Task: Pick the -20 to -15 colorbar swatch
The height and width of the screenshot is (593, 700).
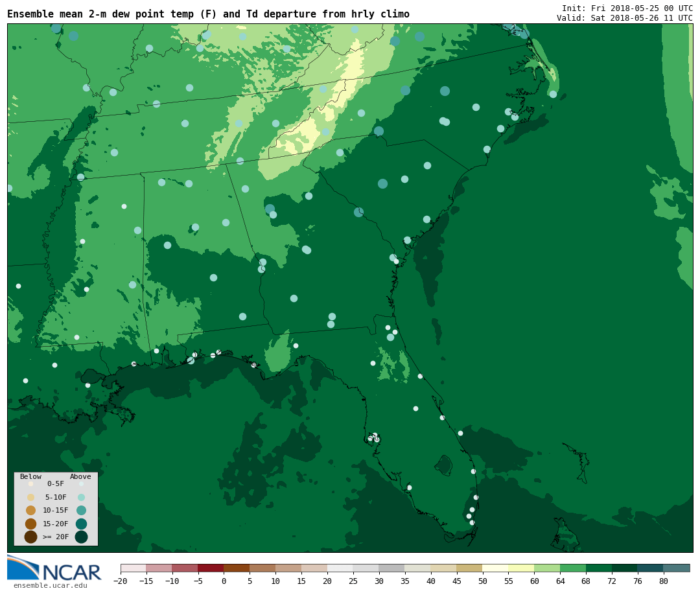Action: 134,568
